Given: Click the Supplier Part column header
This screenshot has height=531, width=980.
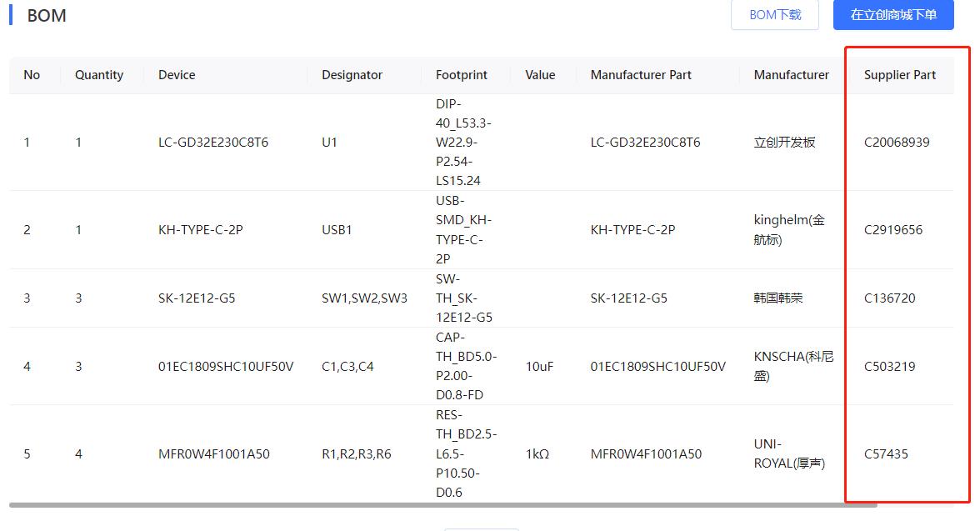Looking at the screenshot, I should [899, 75].
